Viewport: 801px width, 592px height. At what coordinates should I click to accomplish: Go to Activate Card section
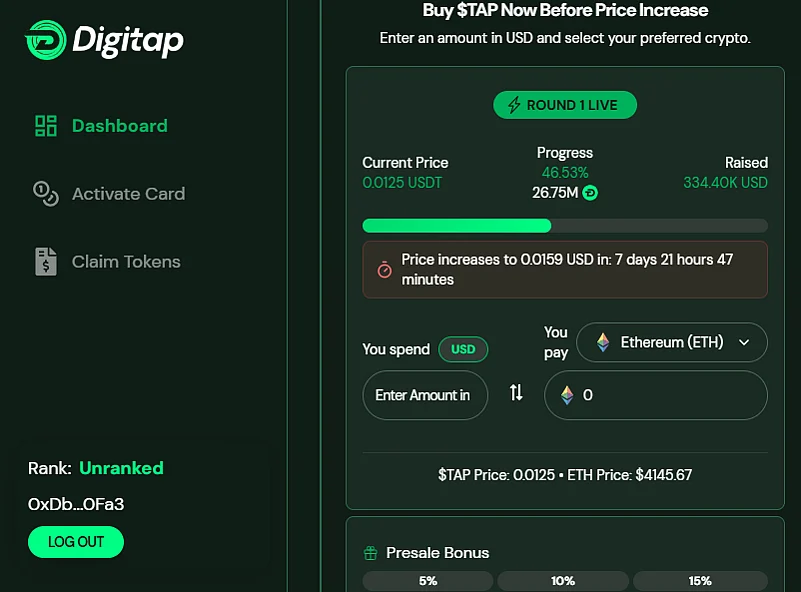coord(109,194)
